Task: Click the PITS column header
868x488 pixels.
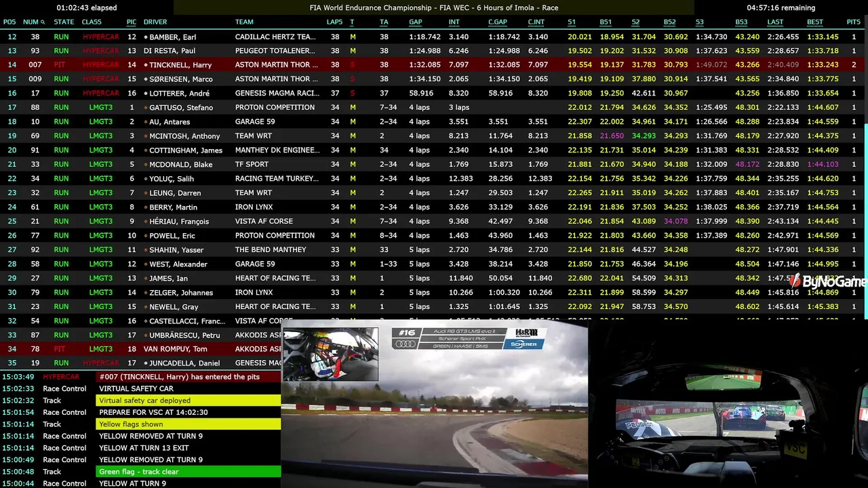Action: [853, 22]
